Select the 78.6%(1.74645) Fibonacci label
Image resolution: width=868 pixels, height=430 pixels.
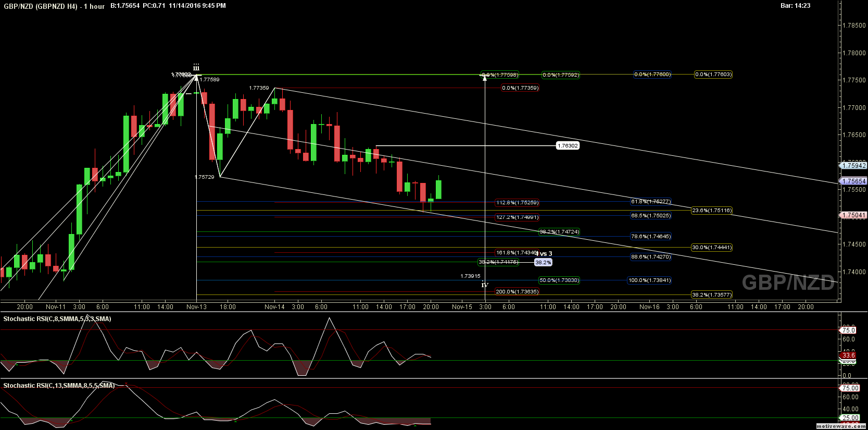pos(651,237)
